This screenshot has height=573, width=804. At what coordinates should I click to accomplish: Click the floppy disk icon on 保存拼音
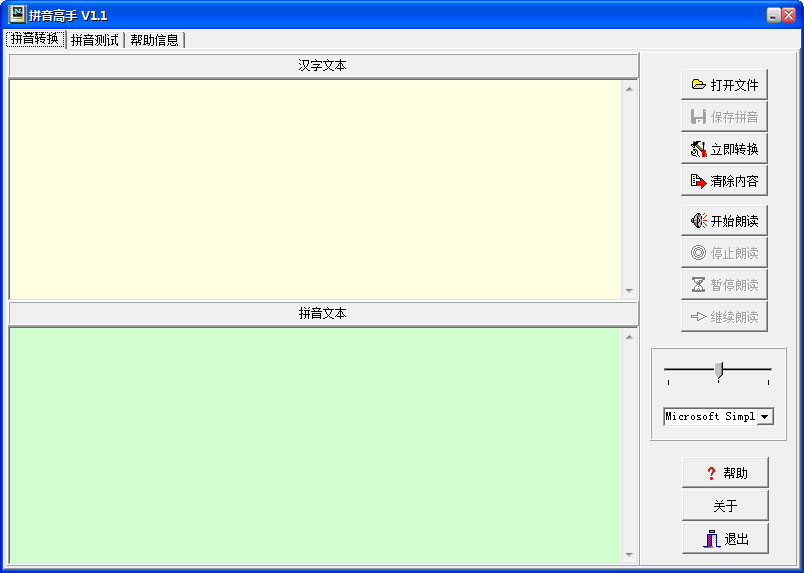pos(698,116)
